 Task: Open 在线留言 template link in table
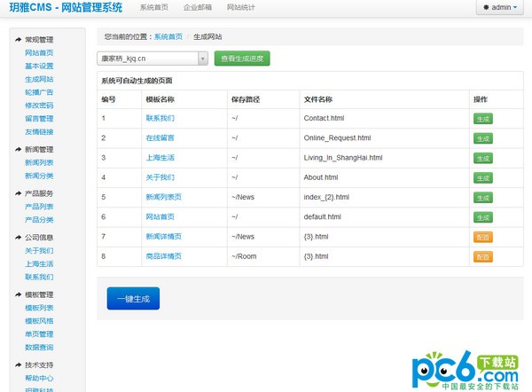[x=160, y=137]
